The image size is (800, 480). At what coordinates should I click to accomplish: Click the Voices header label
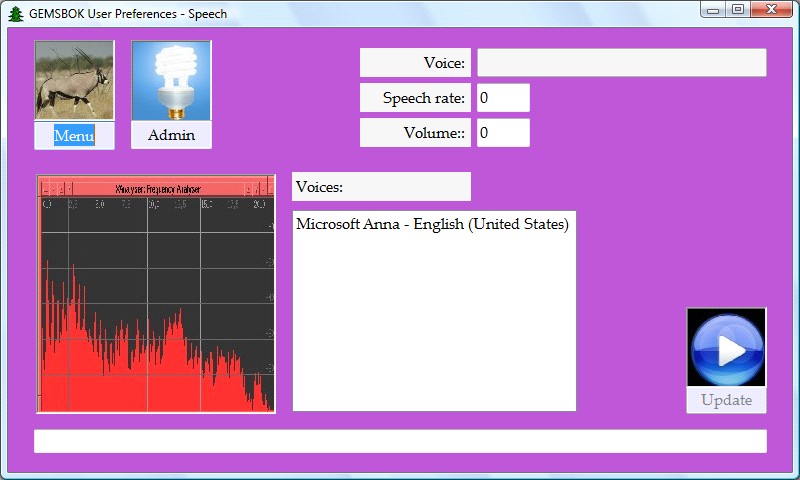pyautogui.click(x=380, y=187)
